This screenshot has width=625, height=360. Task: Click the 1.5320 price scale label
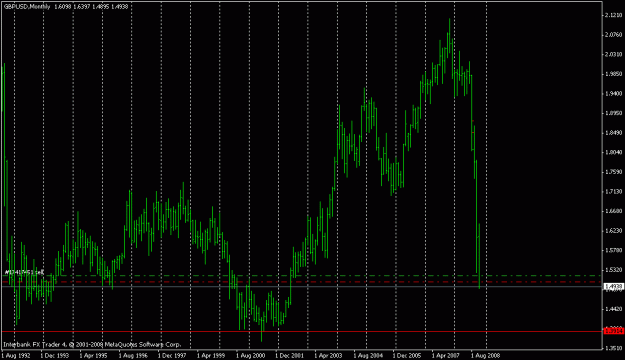pos(613,270)
